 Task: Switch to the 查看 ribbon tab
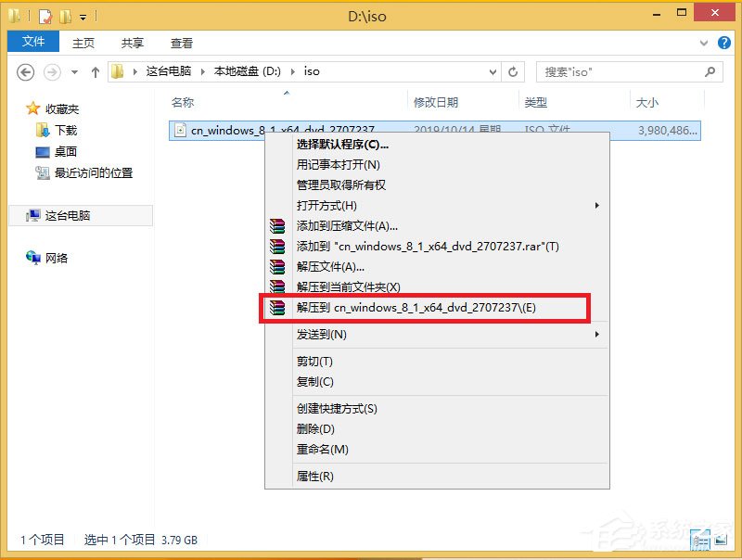click(x=182, y=42)
